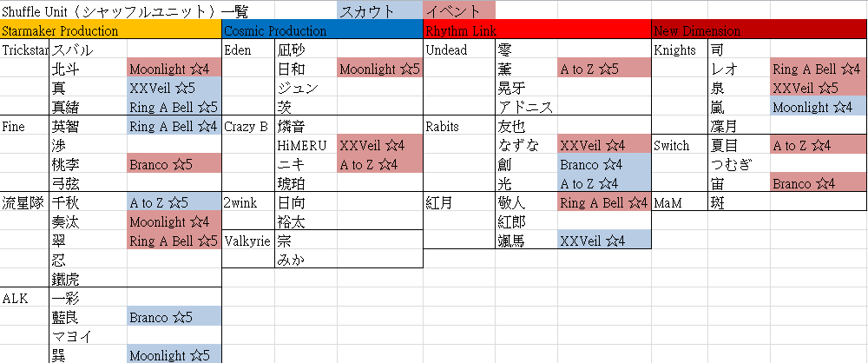This screenshot has width=868, height=363.
Task: Click the 颯馬 XXVeil ☆4 cell
Action: point(604,241)
